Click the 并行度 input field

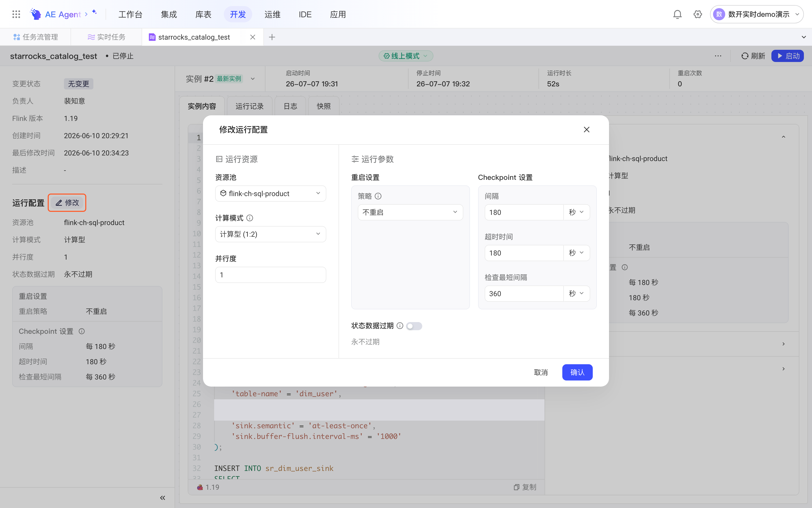pos(270,275)
